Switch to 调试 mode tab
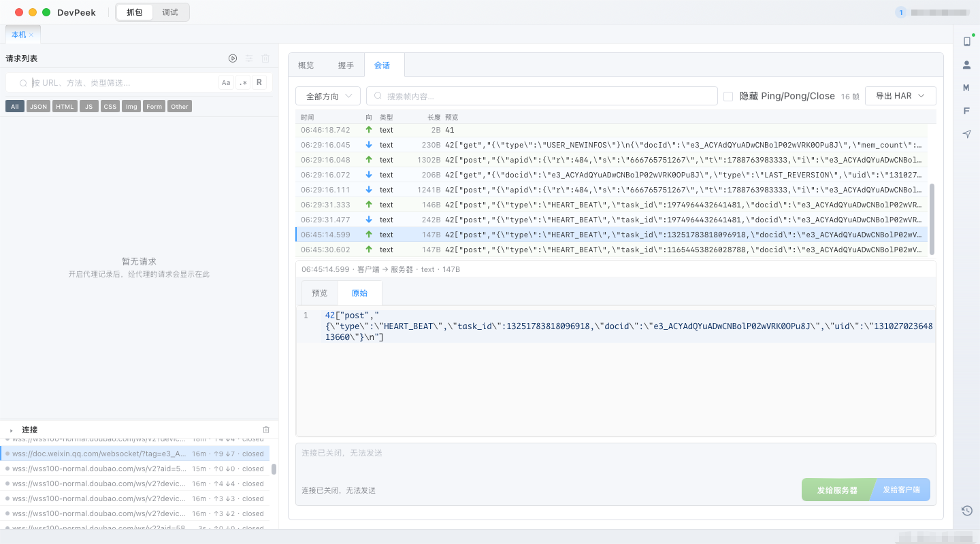Screen dimensions: 980x544 click(170, 12)
